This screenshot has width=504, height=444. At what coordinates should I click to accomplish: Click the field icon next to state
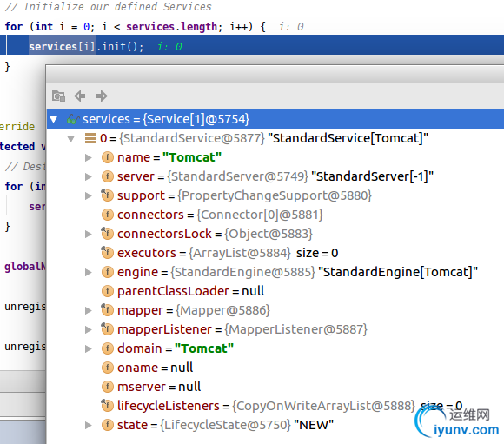108,425
